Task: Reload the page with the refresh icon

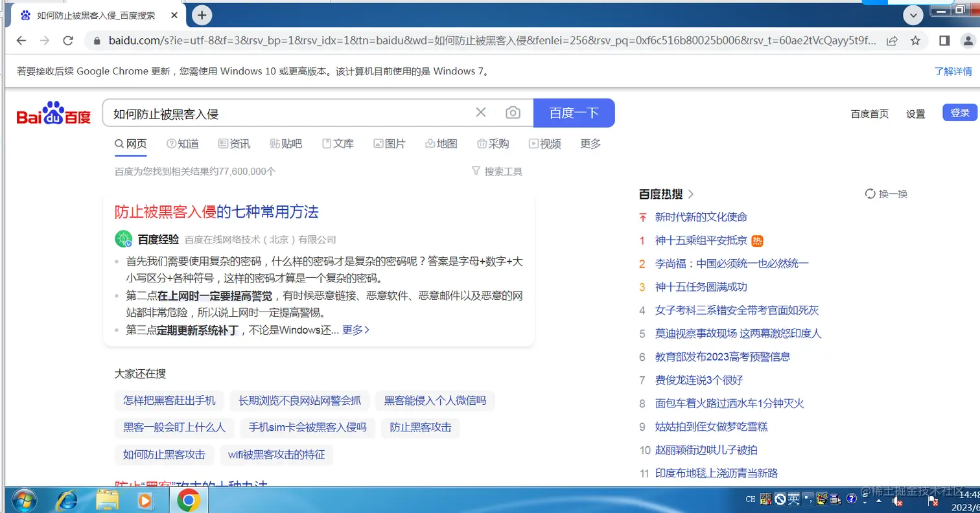Action: (x=68, y=40)
